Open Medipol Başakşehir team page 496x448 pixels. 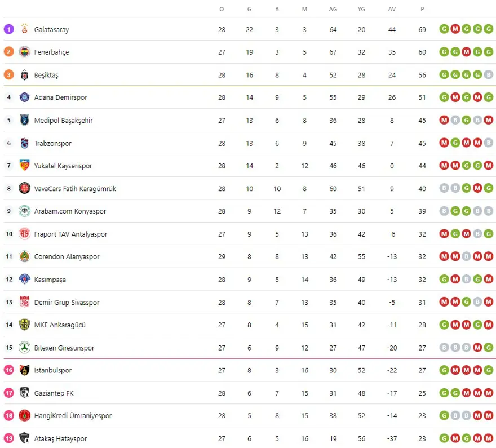tap(63, 121)
